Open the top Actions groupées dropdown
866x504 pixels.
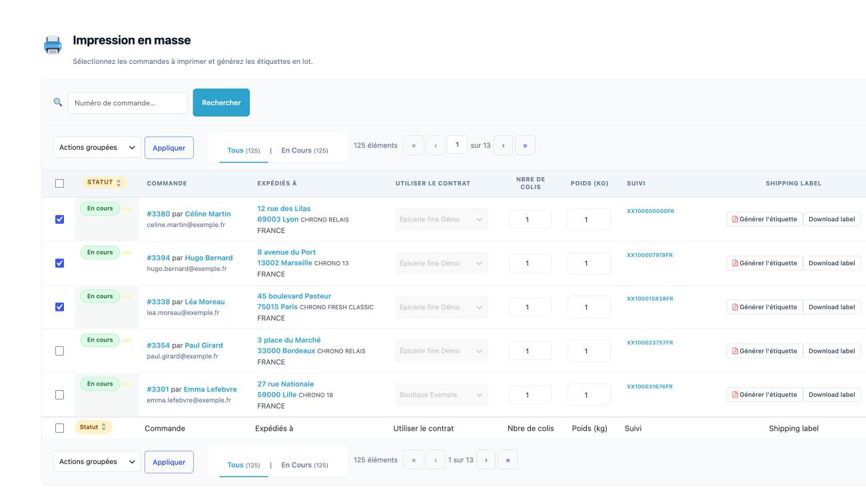[97, 147]
